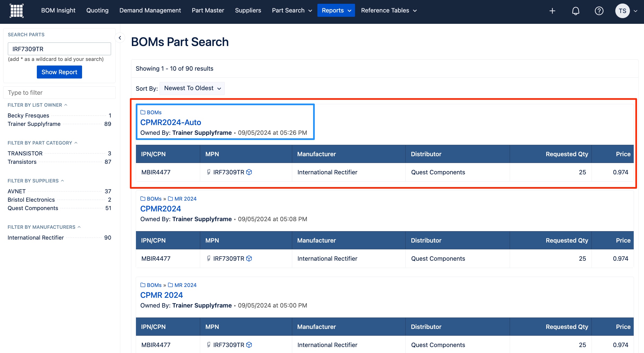Click the cube icon next to IRF7309TR in CPMR2024-Auto
The width and height of the screenshot is (644, 353).
[249, 172]
